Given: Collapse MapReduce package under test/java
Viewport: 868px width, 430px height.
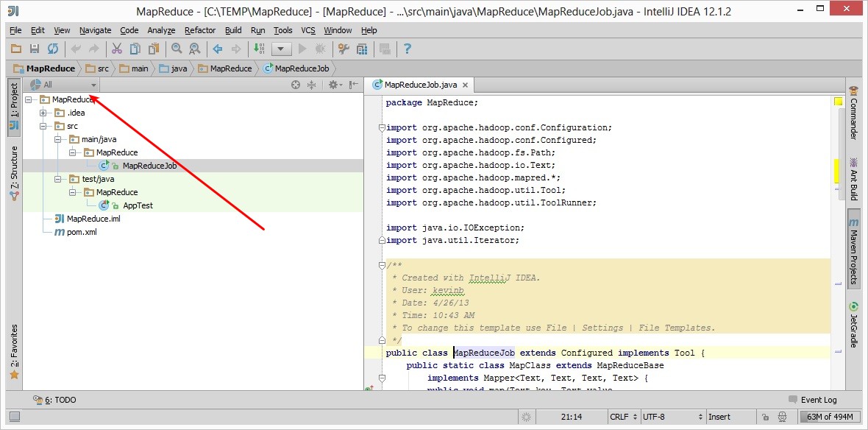Looking at the screenshot, I should (71, 192).
